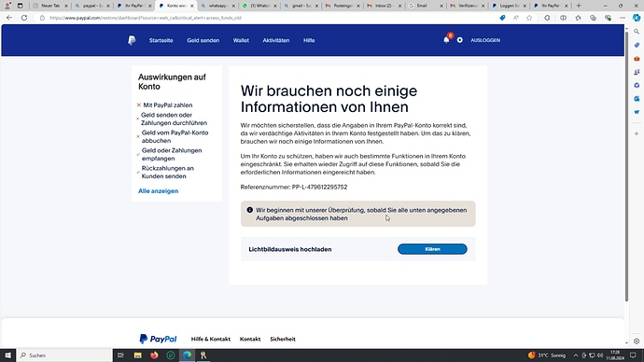The image size is (644, 362).
Task: Open the Hilfe & Kontakt footer link
Action: pos(211,339)
